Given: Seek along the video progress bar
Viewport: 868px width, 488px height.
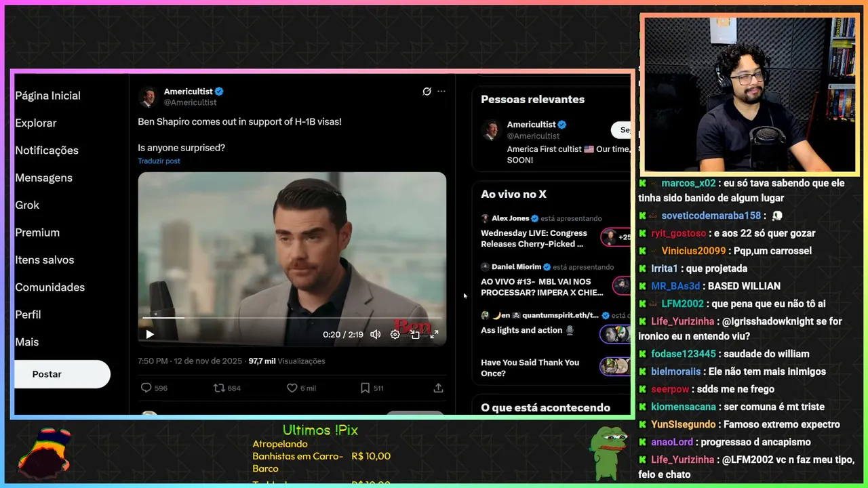Looking at the screenshot, I should pyautogui.click(x=292, y=317).
